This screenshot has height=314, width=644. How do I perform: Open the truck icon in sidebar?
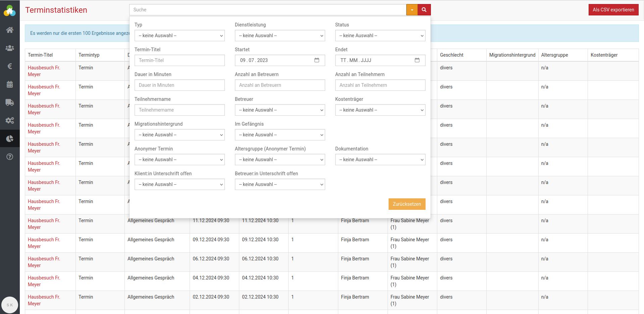click(x=10, y=103)
